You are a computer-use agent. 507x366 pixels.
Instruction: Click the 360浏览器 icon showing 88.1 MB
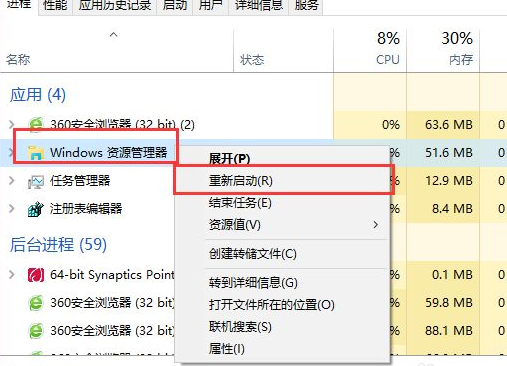click(x=36, y=331)
